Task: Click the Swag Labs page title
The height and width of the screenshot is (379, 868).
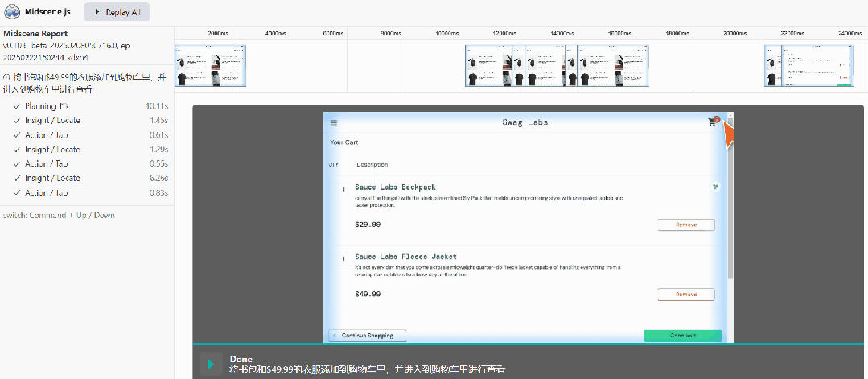Action: [525, 122]
